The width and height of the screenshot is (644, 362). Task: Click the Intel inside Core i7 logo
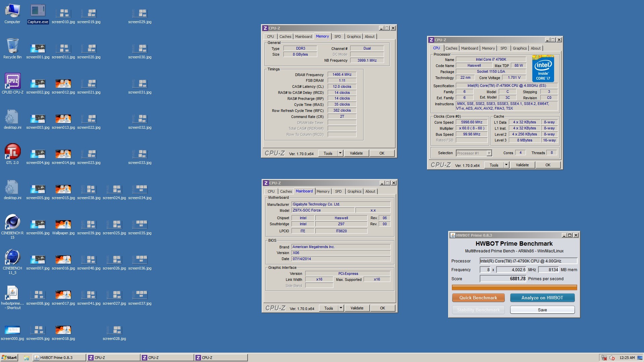[x=543, y=69]
